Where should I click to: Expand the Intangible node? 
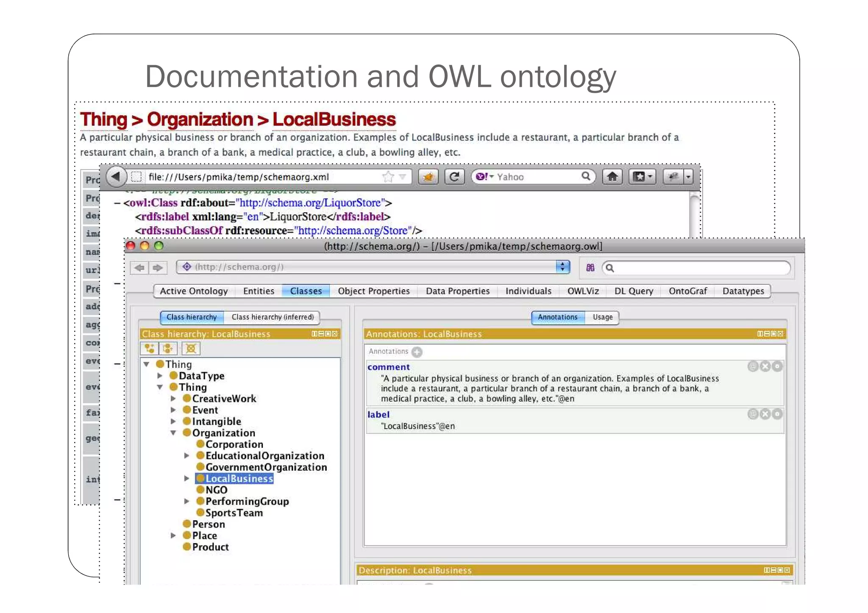click(173, 422)
